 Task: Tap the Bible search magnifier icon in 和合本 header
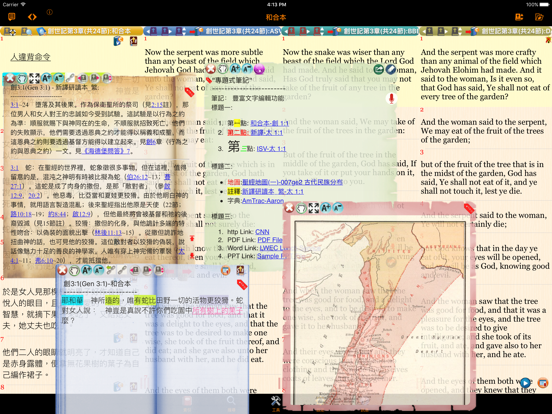coord(26,31)
